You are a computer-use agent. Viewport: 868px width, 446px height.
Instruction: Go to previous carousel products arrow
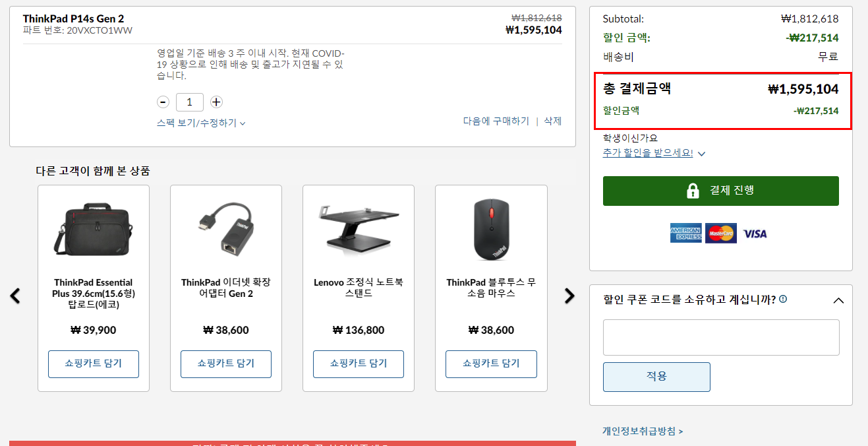tap(15, 296)
